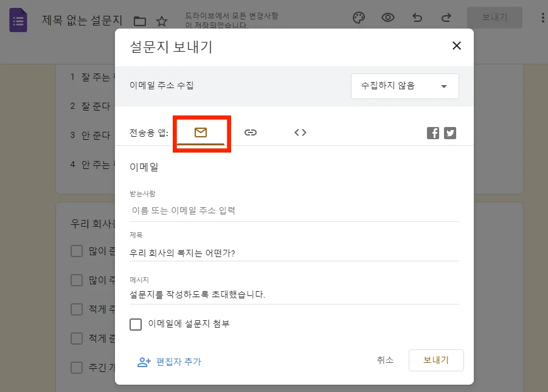Share the form via Twitter
Viewport: 548px width, 392px height.
coord(450,132)
